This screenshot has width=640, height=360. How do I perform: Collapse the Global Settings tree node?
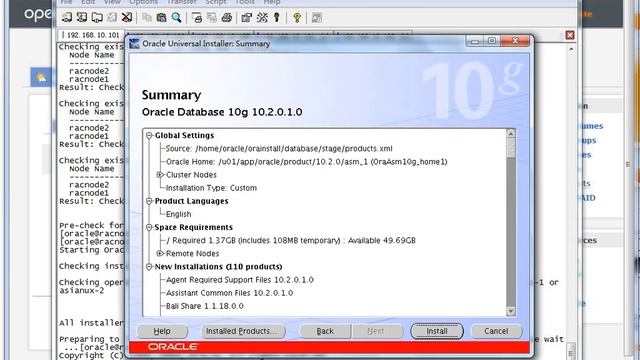(149, 136)
